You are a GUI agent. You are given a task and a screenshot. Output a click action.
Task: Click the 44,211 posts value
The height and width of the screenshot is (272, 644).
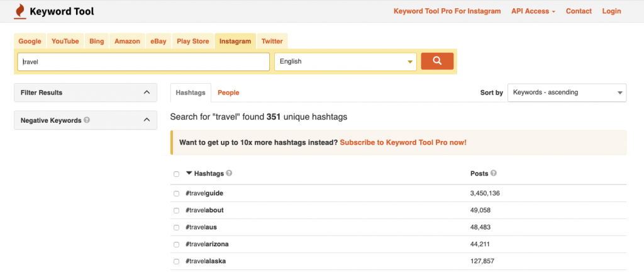pyautogui.click(x=480, y=244)
